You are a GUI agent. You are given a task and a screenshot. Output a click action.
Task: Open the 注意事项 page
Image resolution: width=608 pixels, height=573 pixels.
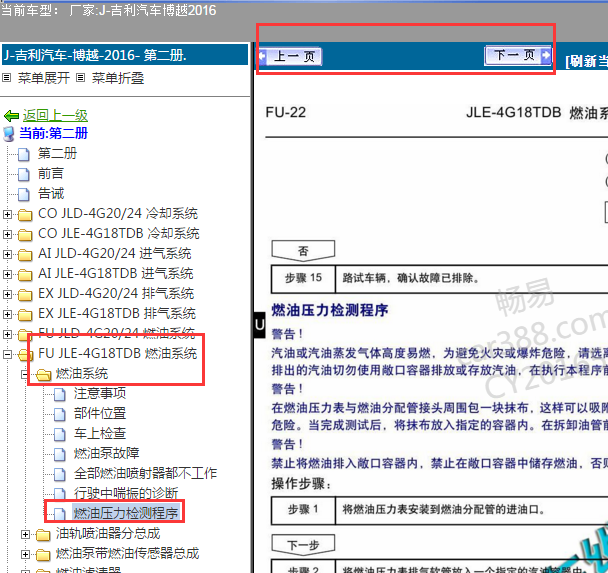(100, 394)
